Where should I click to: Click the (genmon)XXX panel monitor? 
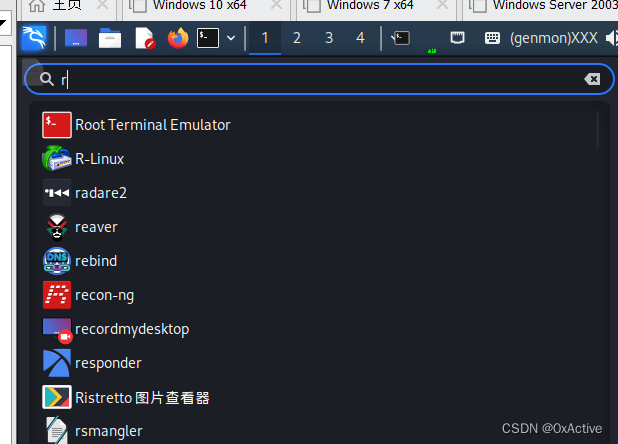click(x=554, y=38)
